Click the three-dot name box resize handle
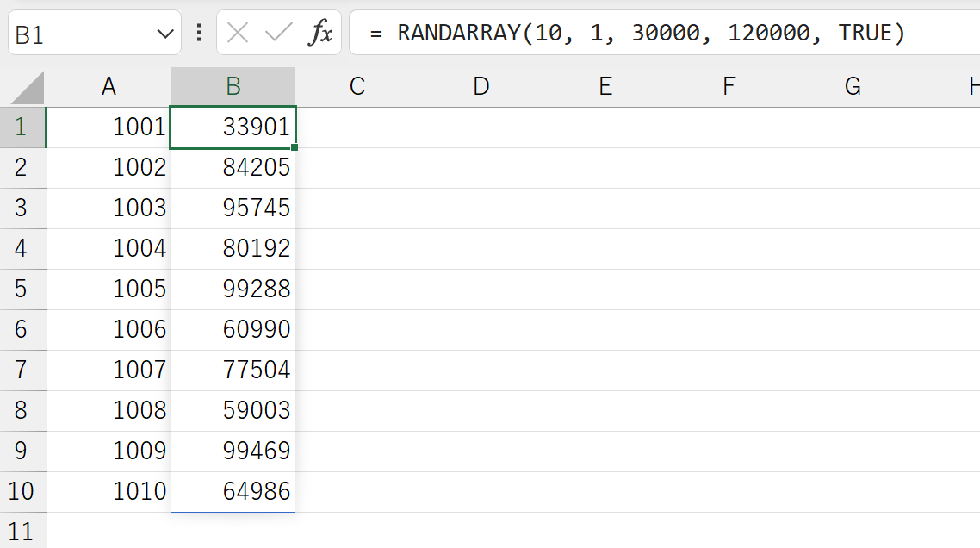 click(x=199, y=33)
